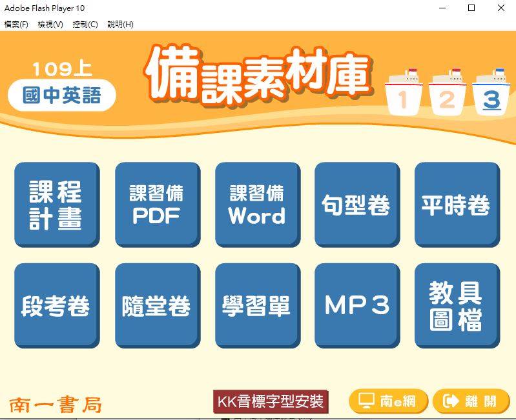Screen dimensions: 516x420
Task: Minimize the Flash Player window
Action: point(442,8)
